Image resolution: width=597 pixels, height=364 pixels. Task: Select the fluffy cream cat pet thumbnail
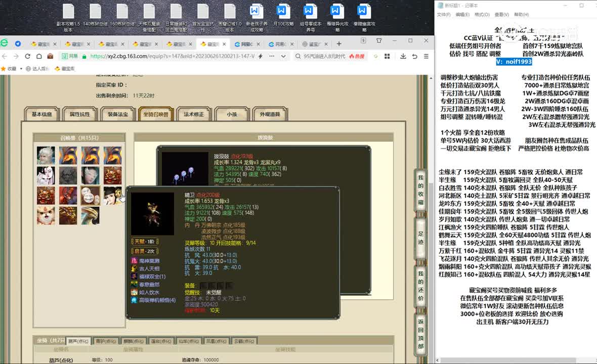[46, 216]
